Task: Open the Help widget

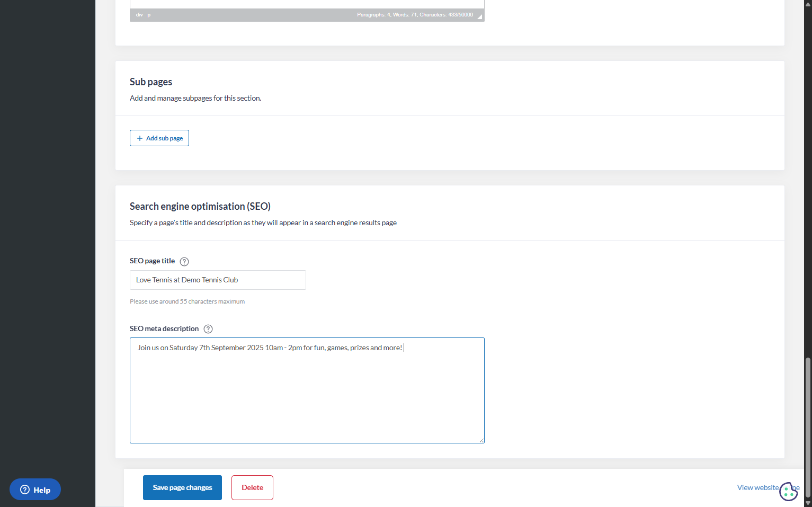Action: click(35, 490)
